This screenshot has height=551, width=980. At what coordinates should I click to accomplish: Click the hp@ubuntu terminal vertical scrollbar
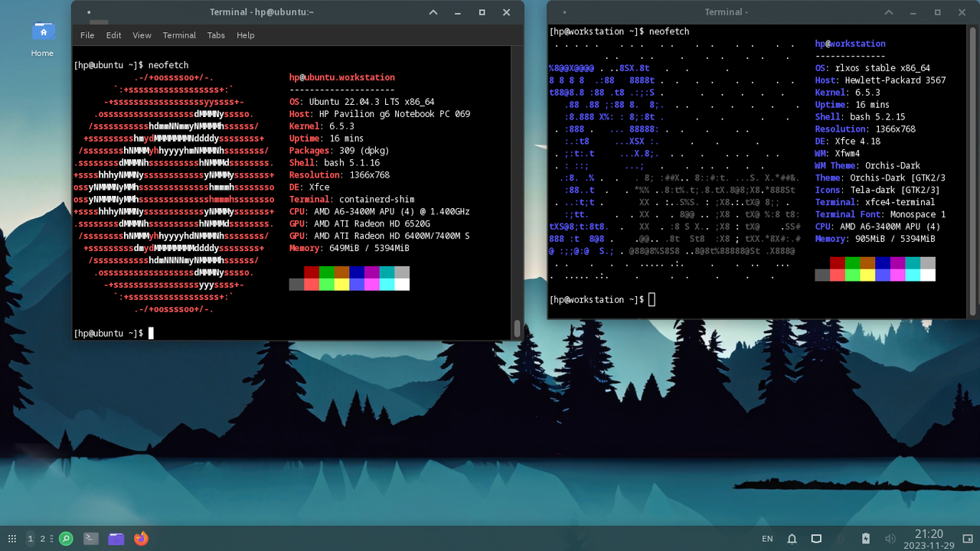tap(518, 328)
